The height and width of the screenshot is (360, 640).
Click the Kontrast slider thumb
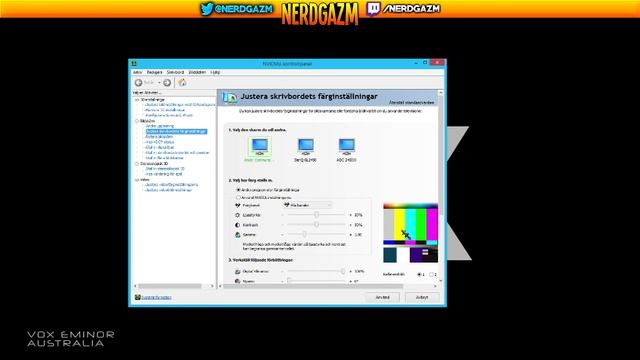pyautogui.click(x=316, y=224)
